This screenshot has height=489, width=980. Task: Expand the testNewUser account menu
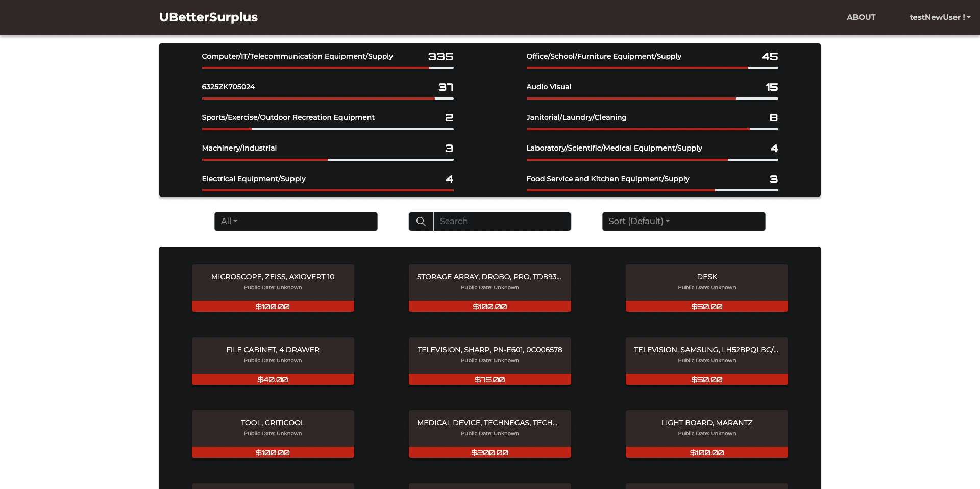tap(940, 17)
